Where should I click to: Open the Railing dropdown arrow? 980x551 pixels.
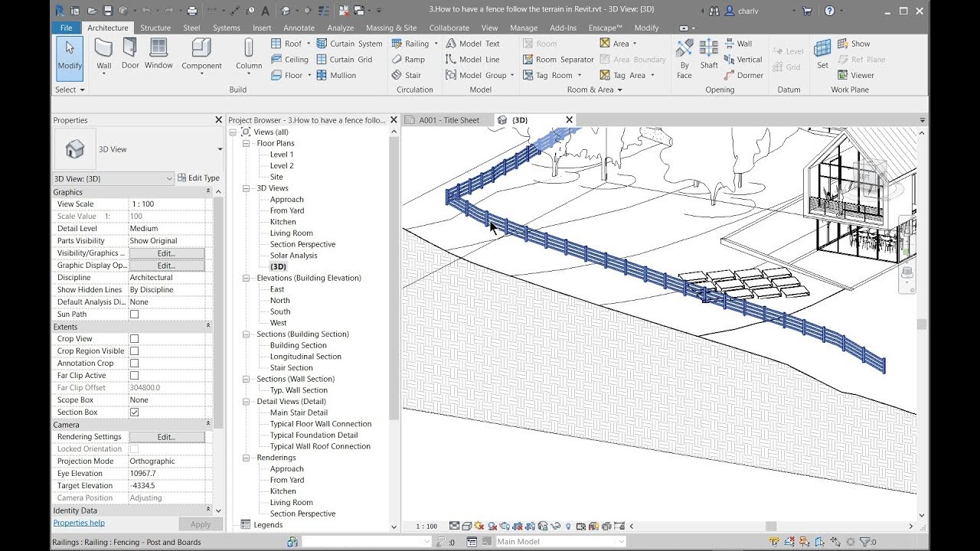pyautogui.click(x=436, y=44)
